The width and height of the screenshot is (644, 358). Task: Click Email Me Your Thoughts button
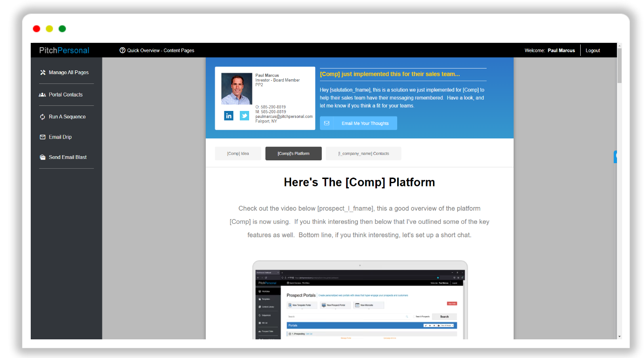359,123
